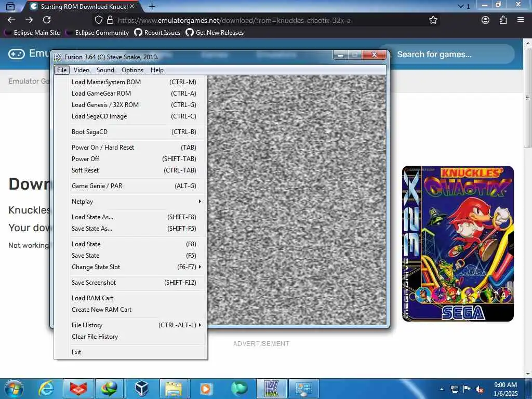The image size is (532, 399).
Task: Select Clear File History
Action: (x=130, y=337)
